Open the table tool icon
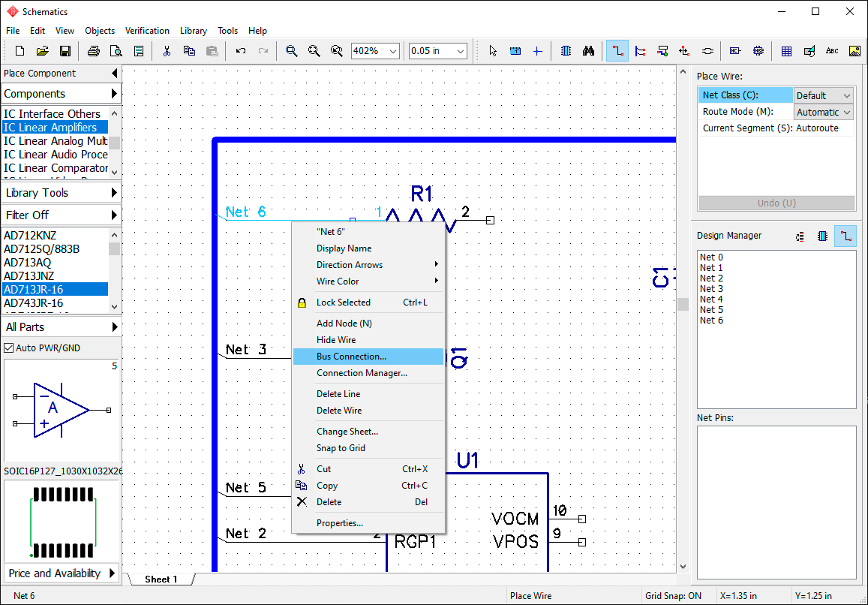868x605 pixels. [786, 51]
